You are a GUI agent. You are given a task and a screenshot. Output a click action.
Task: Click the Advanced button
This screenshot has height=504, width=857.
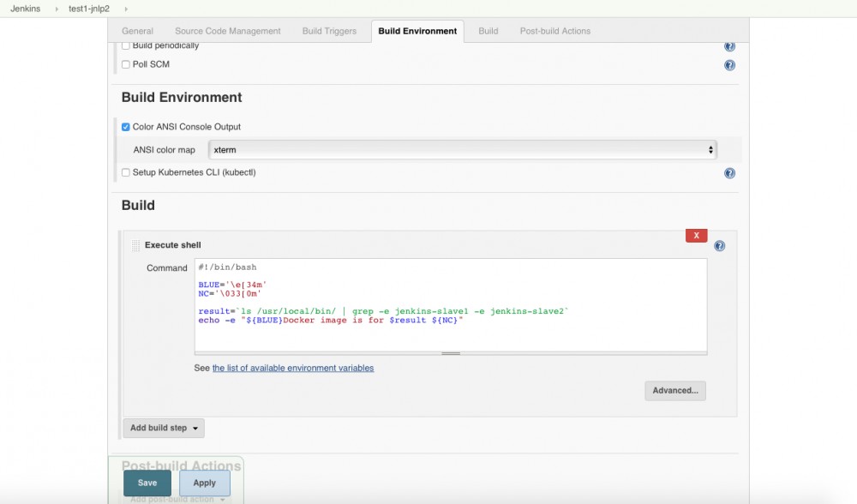click(x=674, y=391)
